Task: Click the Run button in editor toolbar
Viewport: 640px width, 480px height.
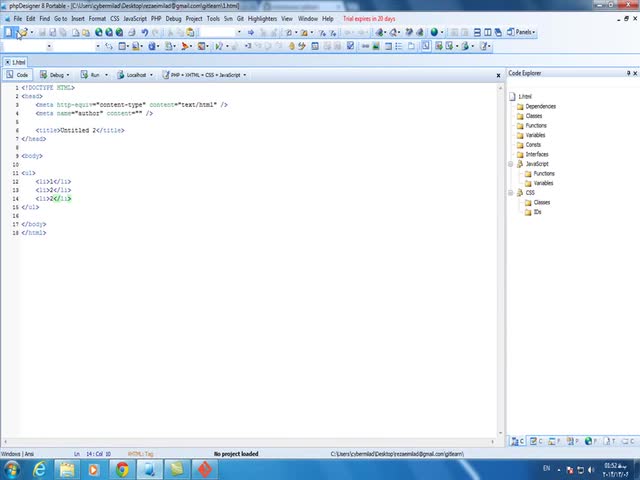Action: coord(90,75)
